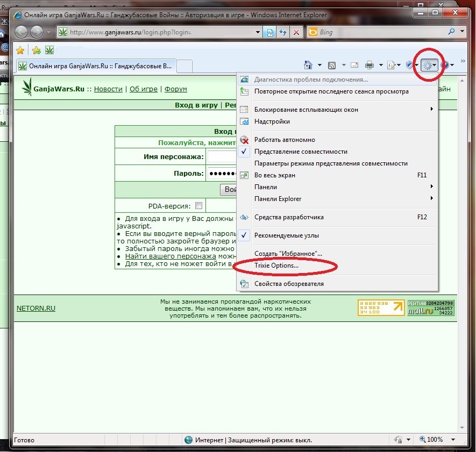This screenshot has height=452, width=476.
Task: Click the NETORN.RU link
Action: coord(36,308)
